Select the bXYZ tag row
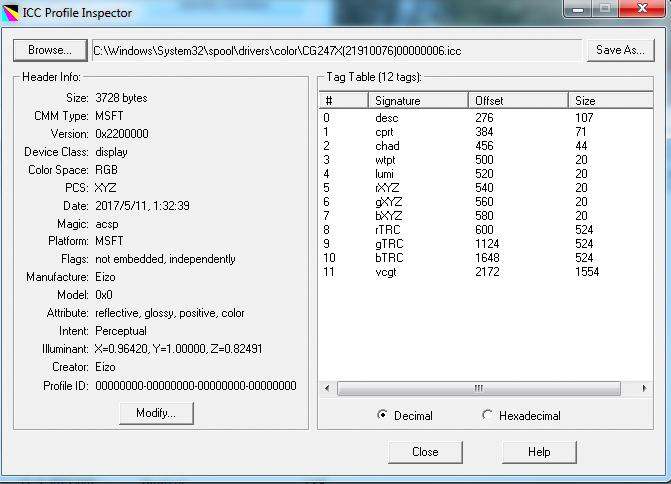 [x=486, y=216]
